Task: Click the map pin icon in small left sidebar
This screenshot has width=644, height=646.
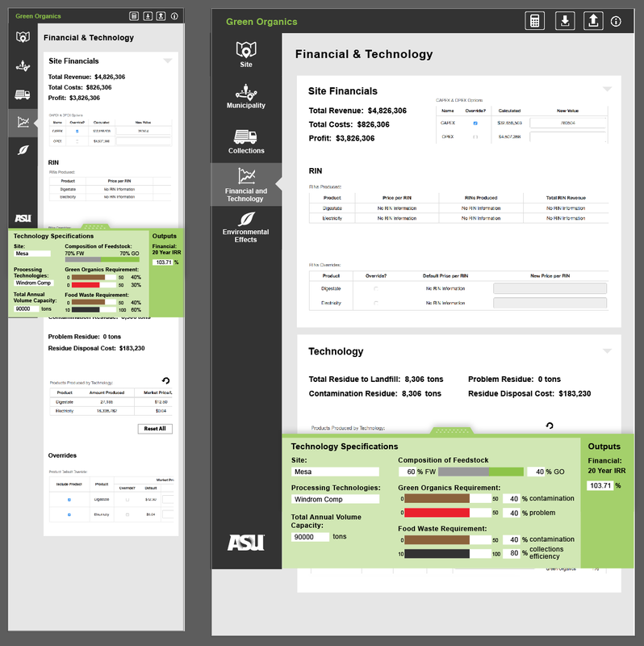Action: click(x=23, y=37)
